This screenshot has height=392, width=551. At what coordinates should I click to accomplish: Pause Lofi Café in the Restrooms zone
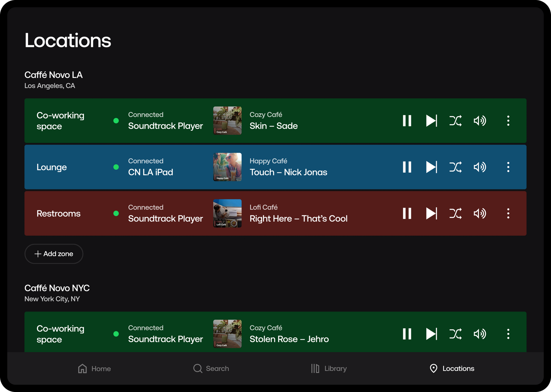[407, 213]
